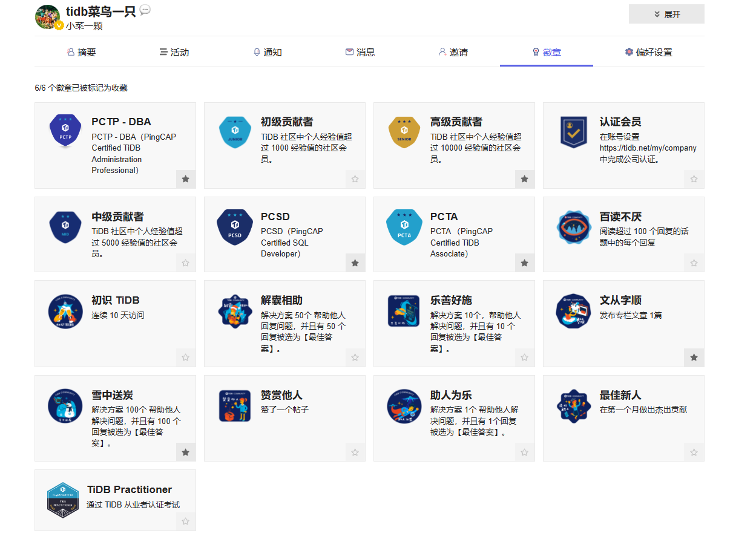Expand the profile header with 展开
The width and height of the screenshot is (756, 542).
point(666,14)
